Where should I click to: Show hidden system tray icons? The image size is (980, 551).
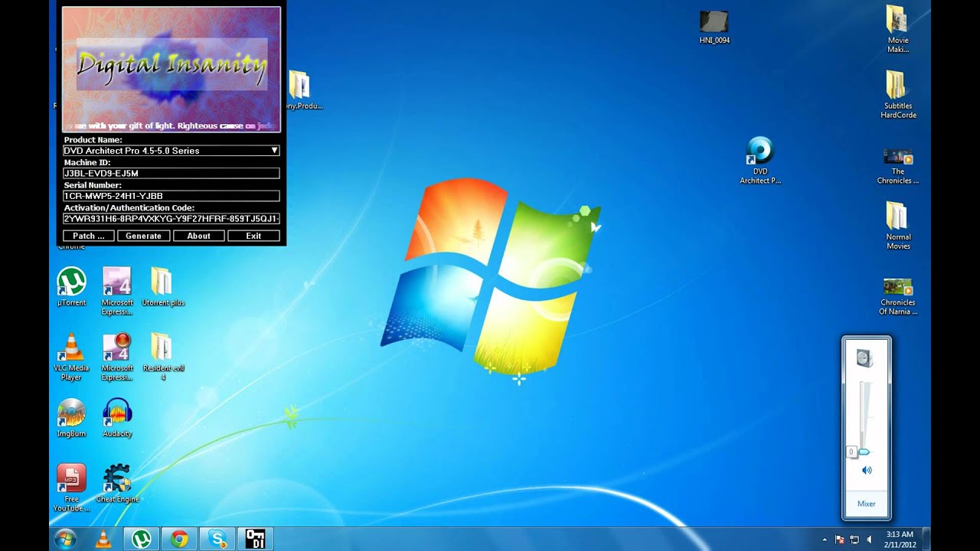pos(825,540)
